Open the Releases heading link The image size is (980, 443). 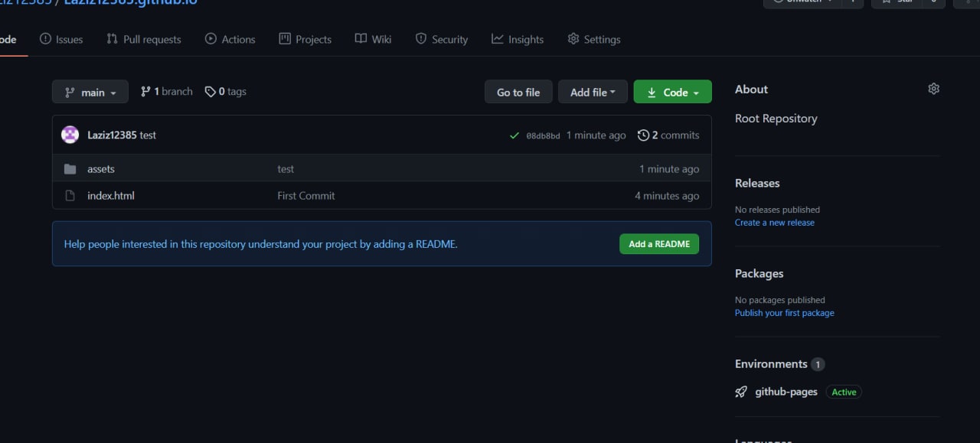757,183
